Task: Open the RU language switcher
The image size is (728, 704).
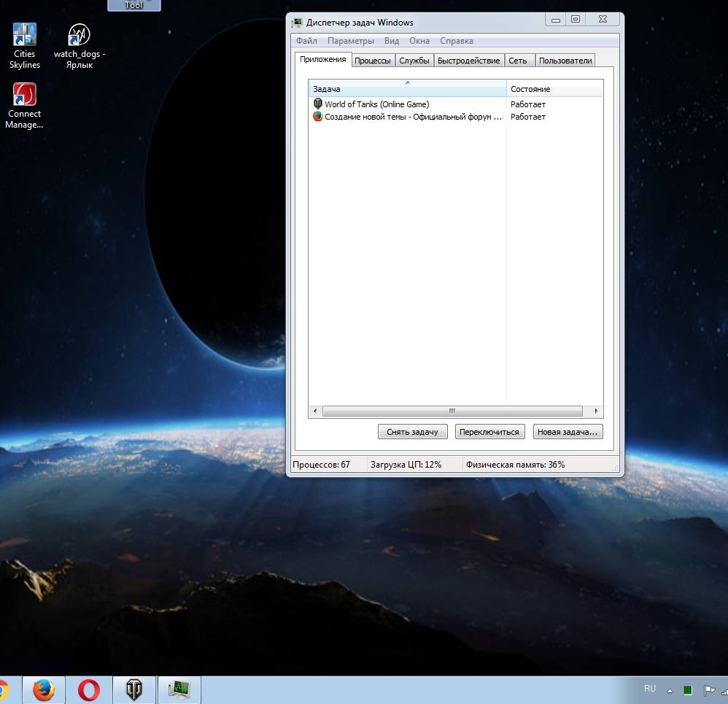Action: click(649, 689)
